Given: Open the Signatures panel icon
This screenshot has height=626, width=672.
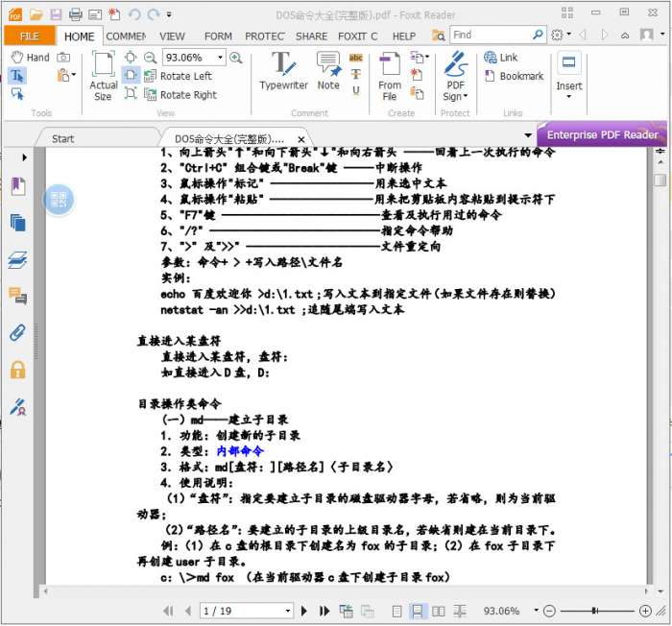Looking at the screenshot, I should pyautogui.click(x=17, y=406).
